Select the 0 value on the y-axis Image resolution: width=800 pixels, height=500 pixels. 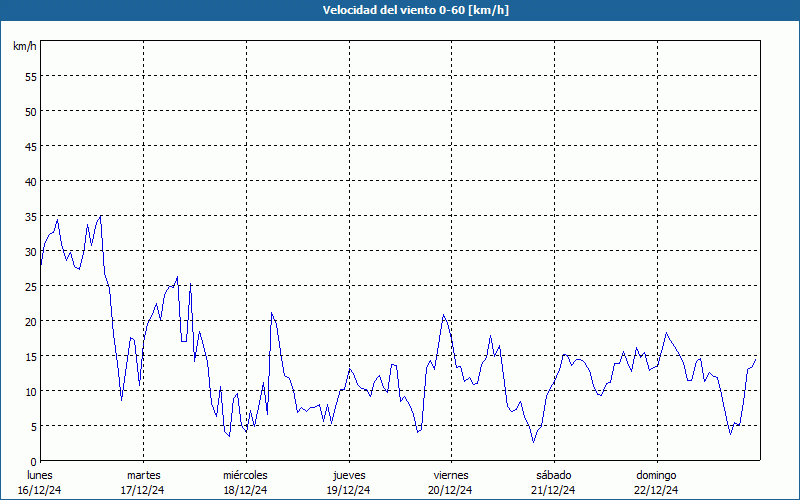click(34, 462)
